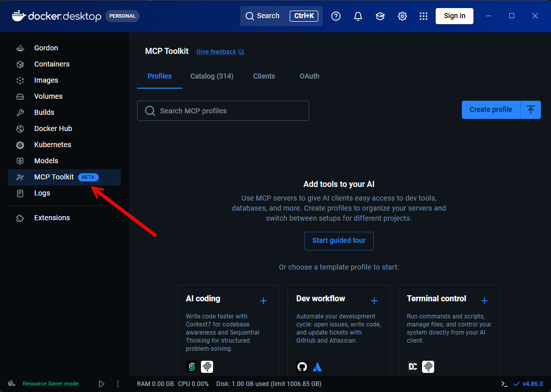Go to Images in the sidebar
This screenshot has height=392, width=551.
(x=64, y=80)
